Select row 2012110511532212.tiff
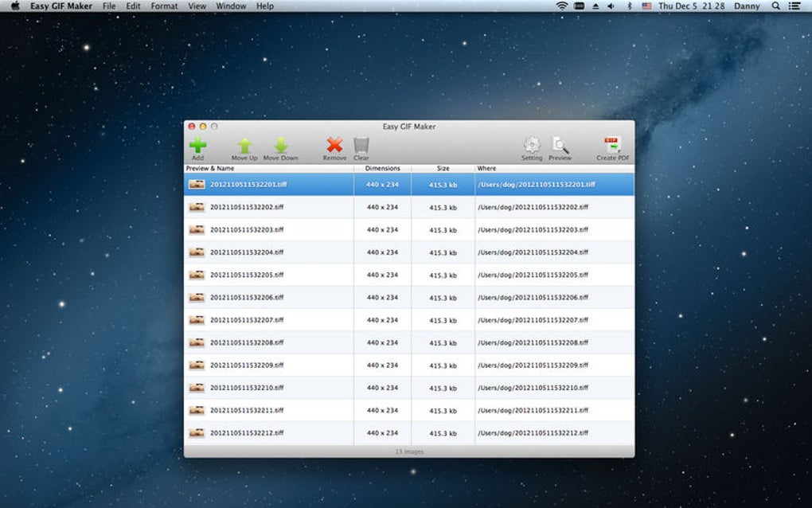This screenshot has width=812, height=508. pos(409,433)
